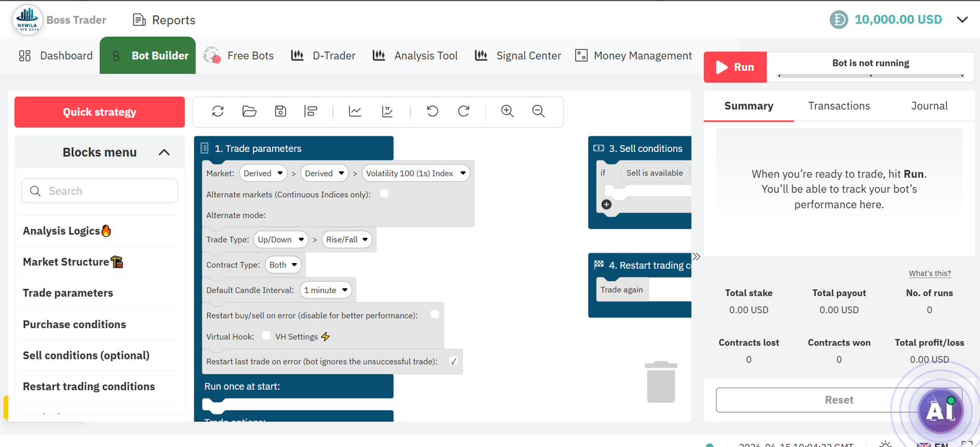980x447 pixels.
Task: Click the icon beside the '3. Sell conditions' title
Action: [x=598, y=148]
